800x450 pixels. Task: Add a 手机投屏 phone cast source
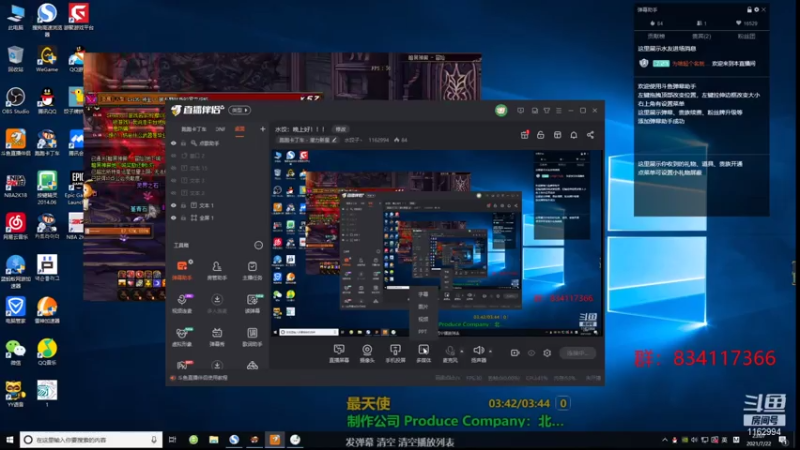coord(395,353)
